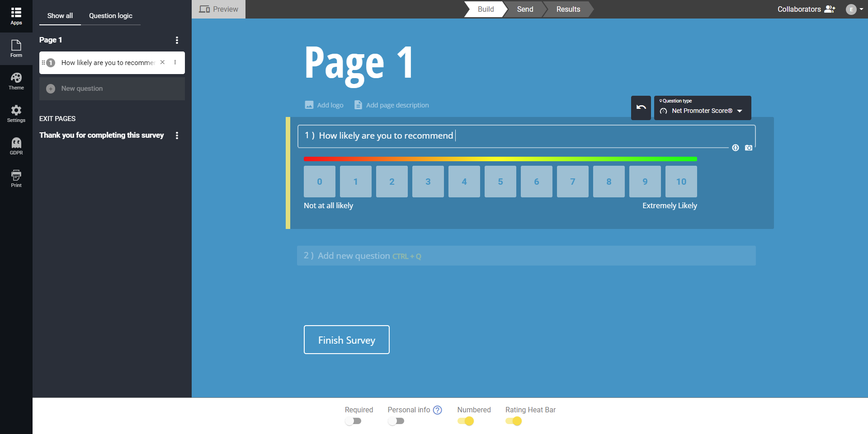The width and height of the screenshot is (868, 434).
Task: Select rating 9 on the NPS scale
Action: coord(645,182)
